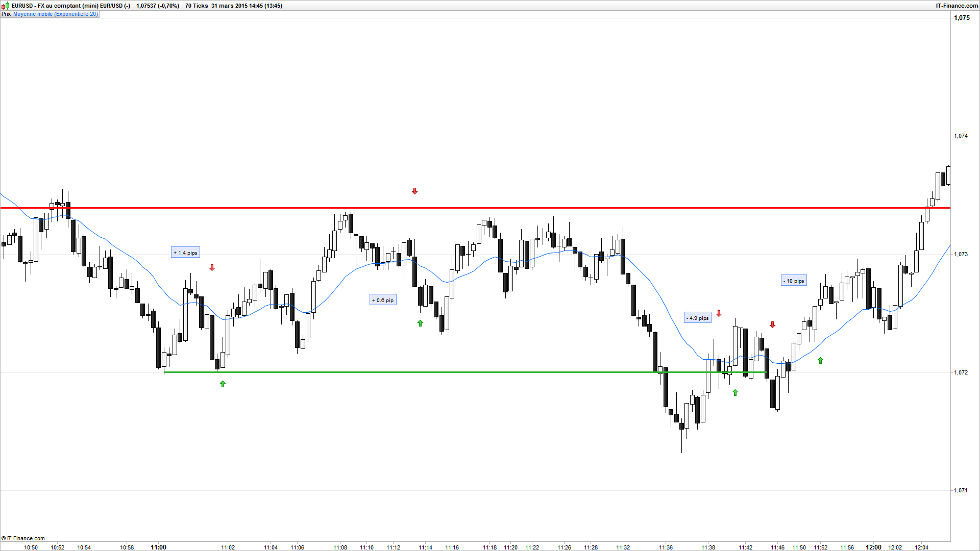This screenshot has width=980, height=551.
Task: Select the -10 pips annotation label
Action: 794,281
